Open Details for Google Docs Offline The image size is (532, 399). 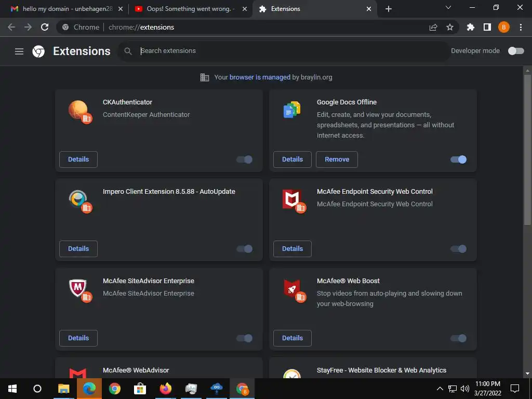tap(292, 159)
